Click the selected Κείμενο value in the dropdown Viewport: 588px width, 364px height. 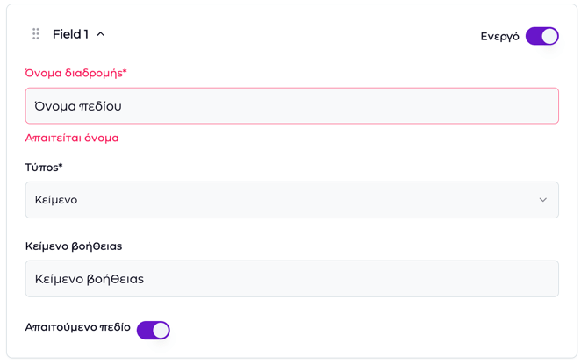(56, 200)
